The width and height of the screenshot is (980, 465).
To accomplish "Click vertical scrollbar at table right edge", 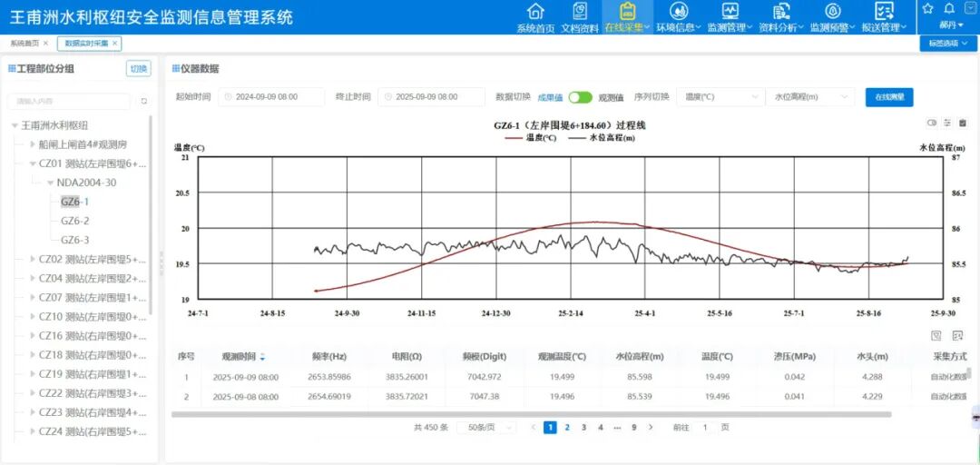I will click(x=969, y=373).
